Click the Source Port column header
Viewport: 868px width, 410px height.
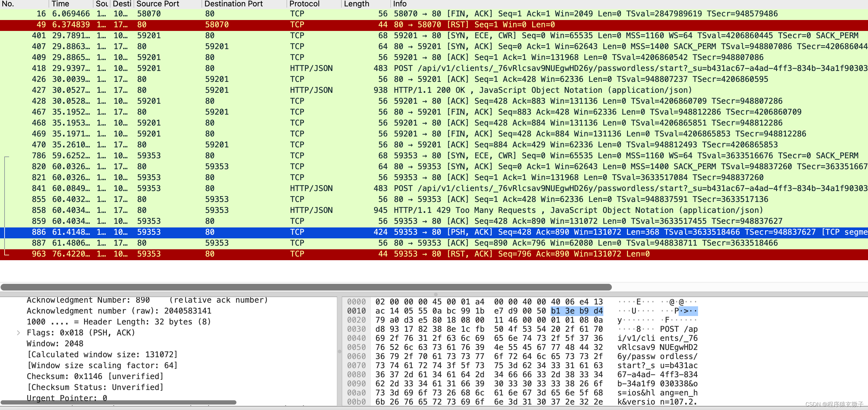coord(168,4)
